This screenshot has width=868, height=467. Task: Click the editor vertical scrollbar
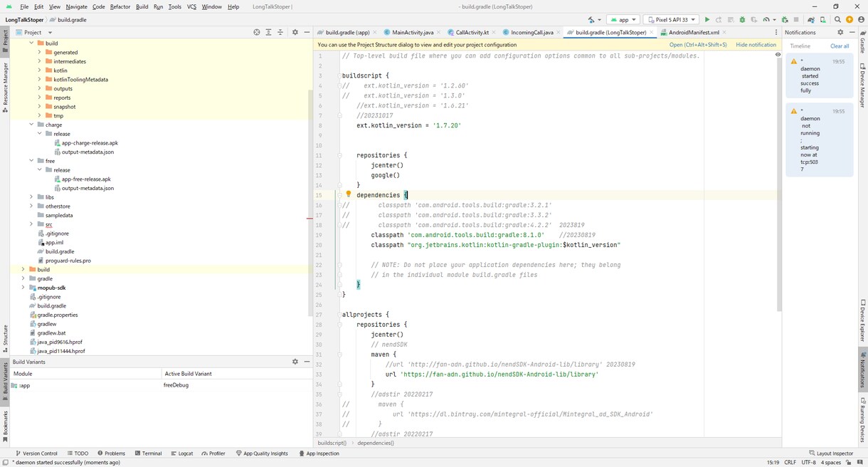[778, 185]
